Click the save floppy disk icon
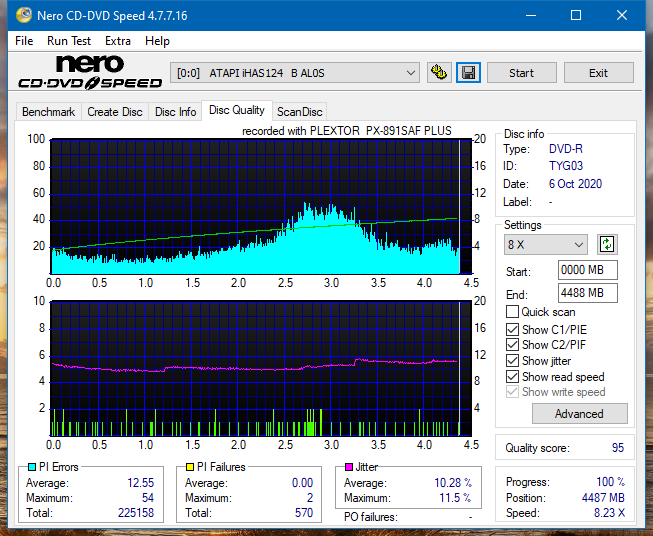This screenshot has width=653, height=536. click(x=468, y=73)
